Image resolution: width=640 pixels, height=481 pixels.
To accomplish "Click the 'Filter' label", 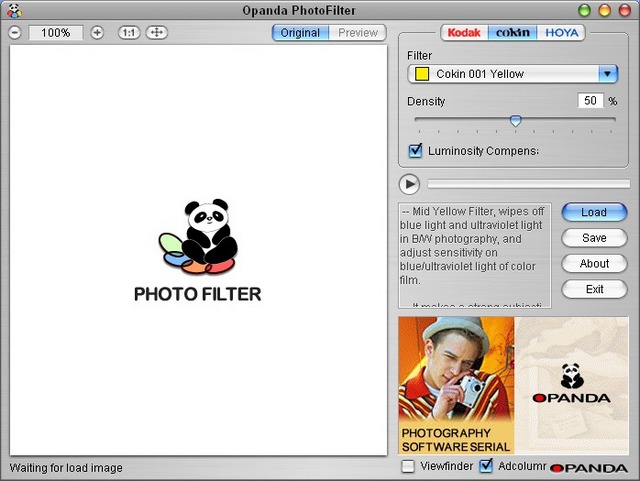I will pyautogui.click(x=419, y=56).
